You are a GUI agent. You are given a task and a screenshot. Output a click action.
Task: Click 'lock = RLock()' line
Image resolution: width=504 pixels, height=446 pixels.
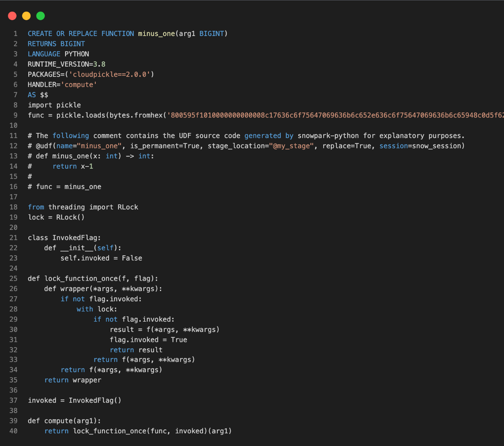(x=56, y=217)
